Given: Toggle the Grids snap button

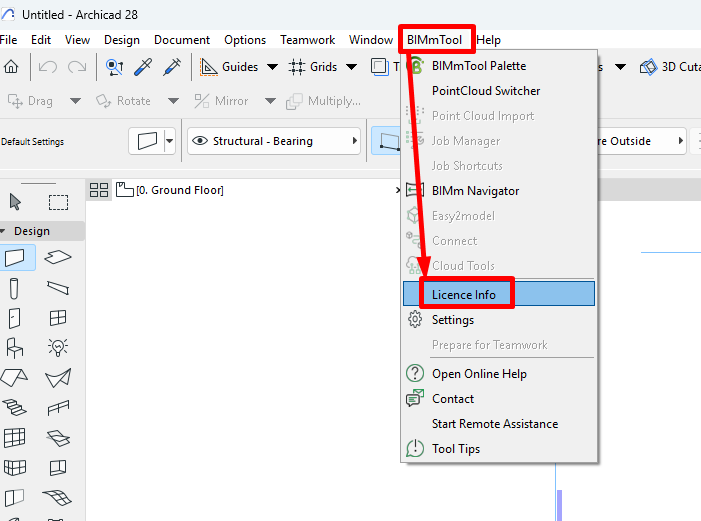Looking at the screenshot, I should point(312,67).
